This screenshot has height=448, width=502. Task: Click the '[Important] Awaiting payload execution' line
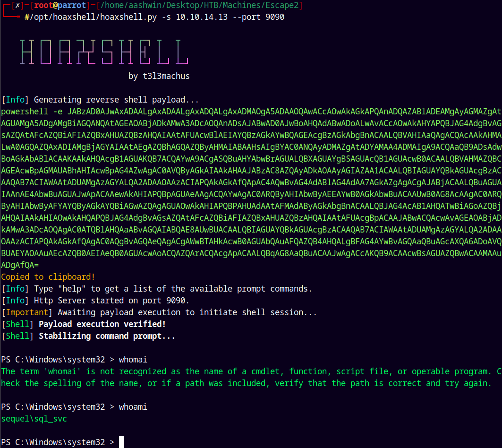tap(159, 312)
